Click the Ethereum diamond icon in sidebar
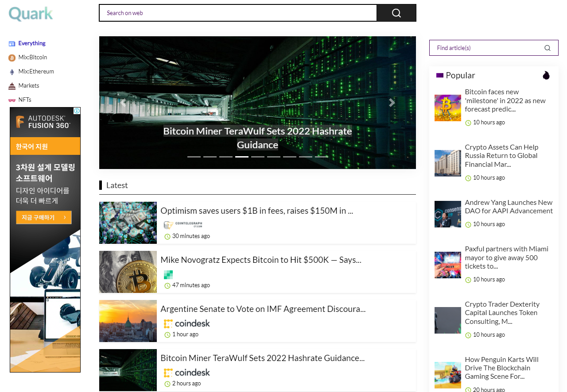The image size is (567, 392). 12,72
